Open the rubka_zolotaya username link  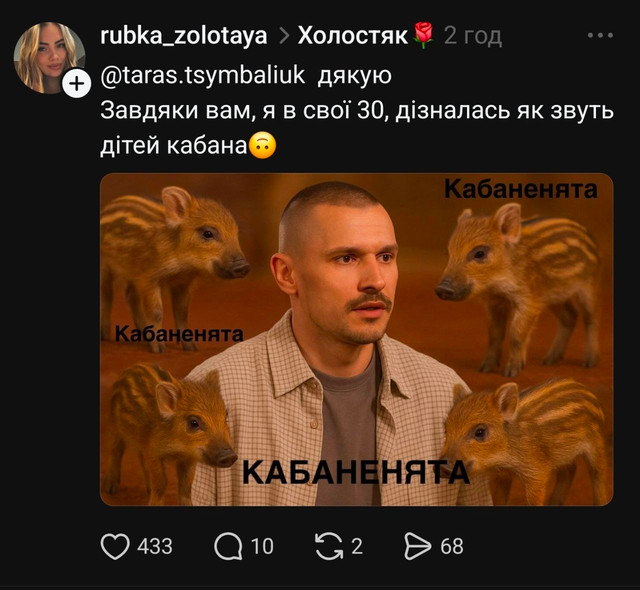[184, 36]
